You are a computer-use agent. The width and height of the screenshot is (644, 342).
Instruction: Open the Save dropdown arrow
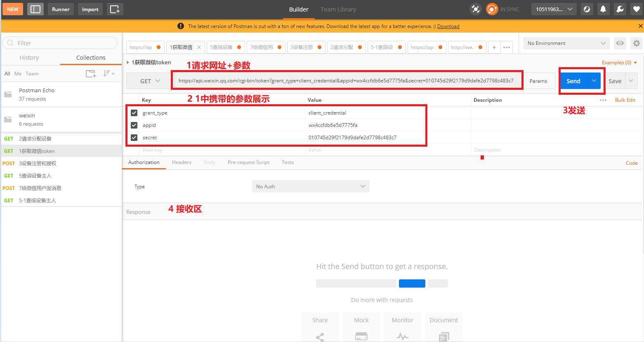point(631,81)
